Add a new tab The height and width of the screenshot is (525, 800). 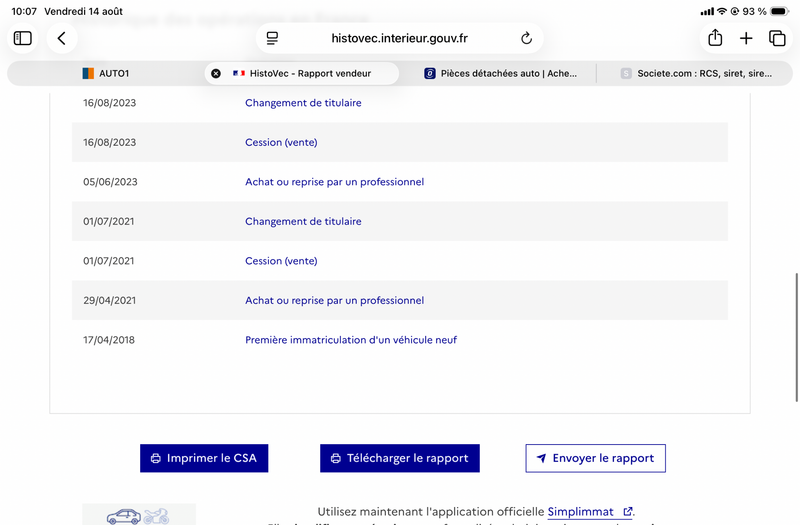click(746, 38)
